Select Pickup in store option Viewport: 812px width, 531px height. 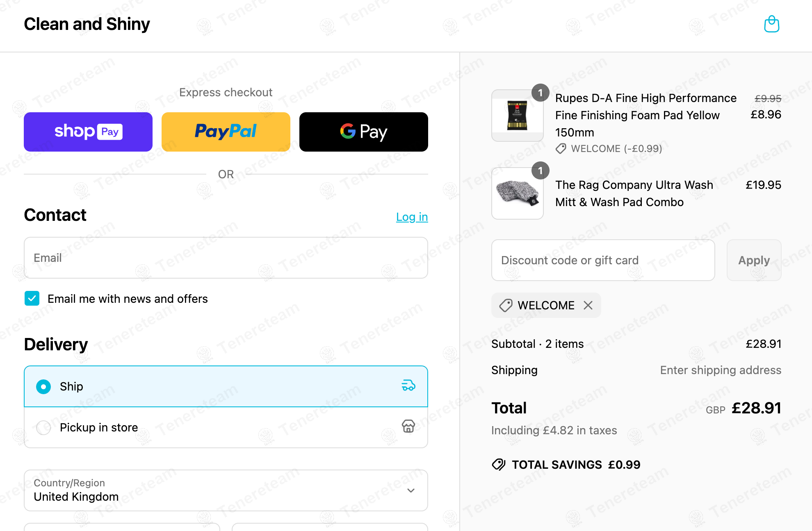tap(43, 427)
